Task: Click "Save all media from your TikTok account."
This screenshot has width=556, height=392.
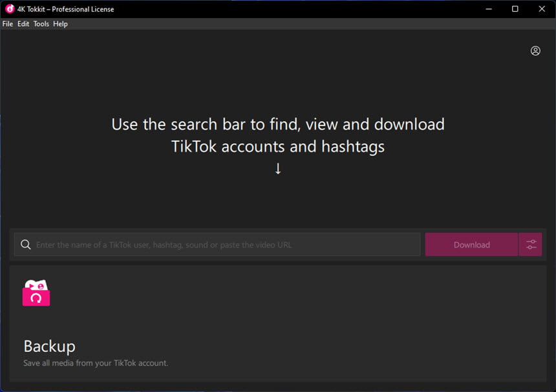Action: pyautogui.click(x=96, y=363)
